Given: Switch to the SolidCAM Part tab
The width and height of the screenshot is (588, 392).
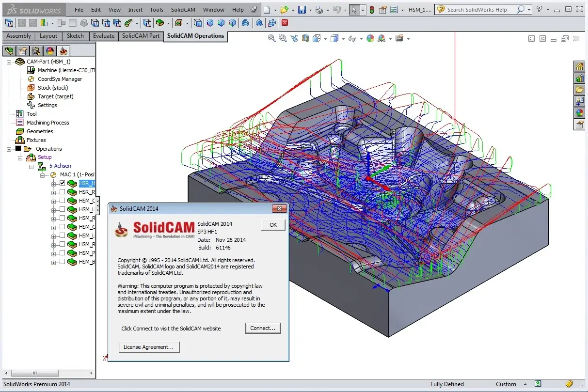Looking at the screenshot, I should [141, 36].
